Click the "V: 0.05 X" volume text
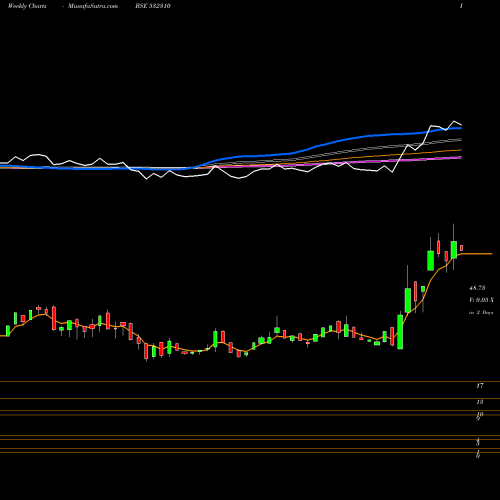The height and width of the screenshot is (500, 500). click(481, 300)
